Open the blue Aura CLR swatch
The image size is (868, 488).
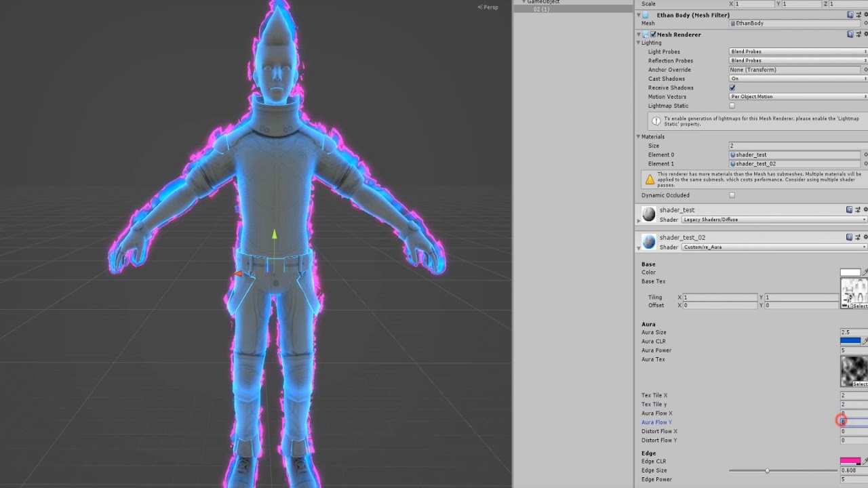[x=850, y=341]
